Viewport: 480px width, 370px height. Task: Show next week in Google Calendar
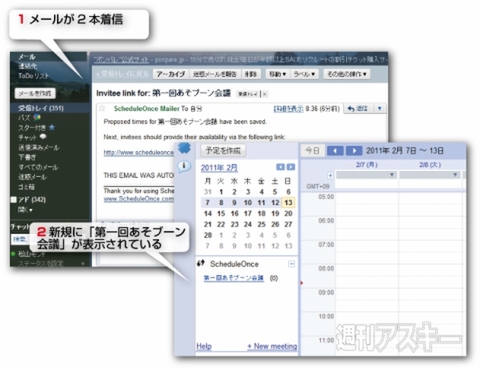click(354, 151)
